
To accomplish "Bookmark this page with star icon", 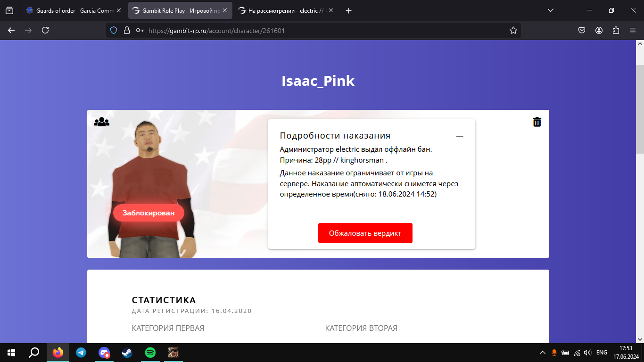I will coord(513,30).
